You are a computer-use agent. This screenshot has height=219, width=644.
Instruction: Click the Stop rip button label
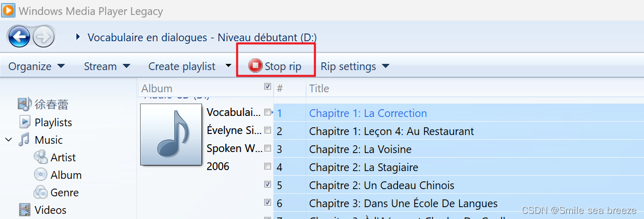283,66
